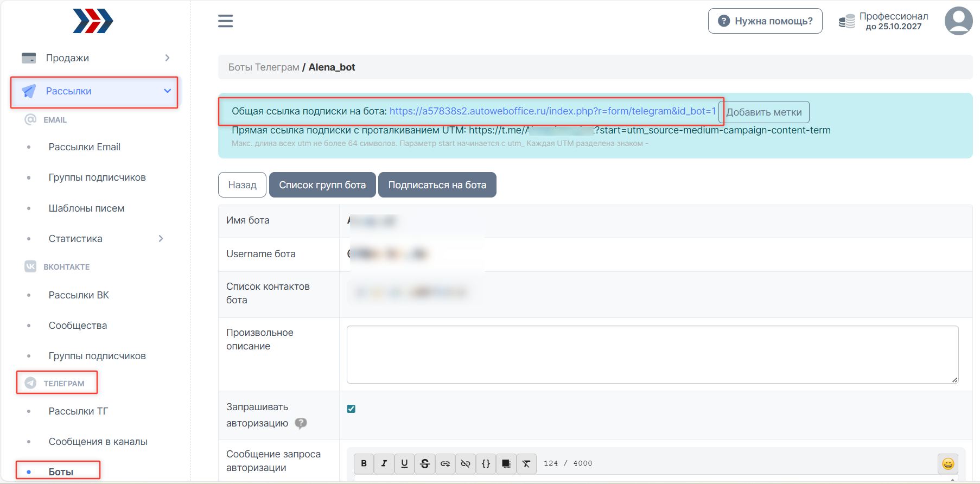The image size is (980, 484).
Task: Open the user profile avatar menu
Action: 958,21
